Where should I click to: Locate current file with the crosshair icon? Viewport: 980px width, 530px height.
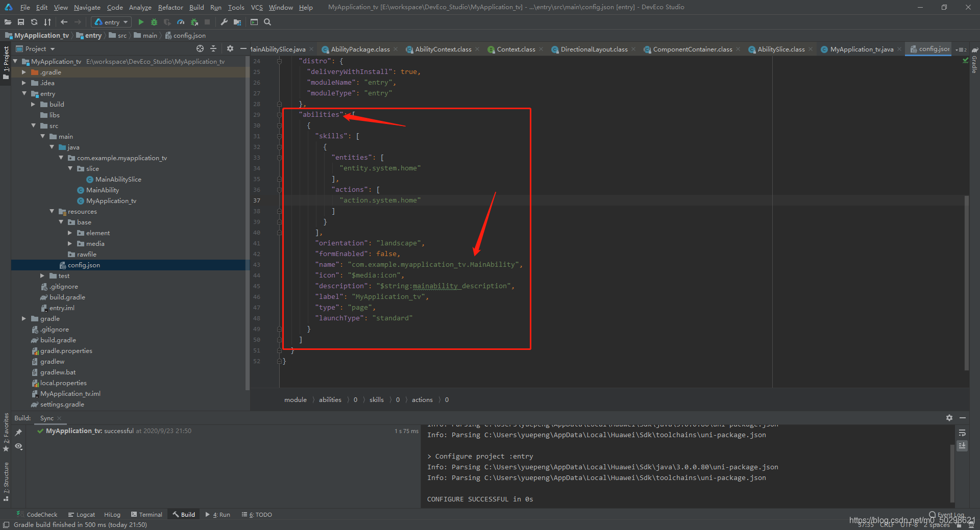200,48
